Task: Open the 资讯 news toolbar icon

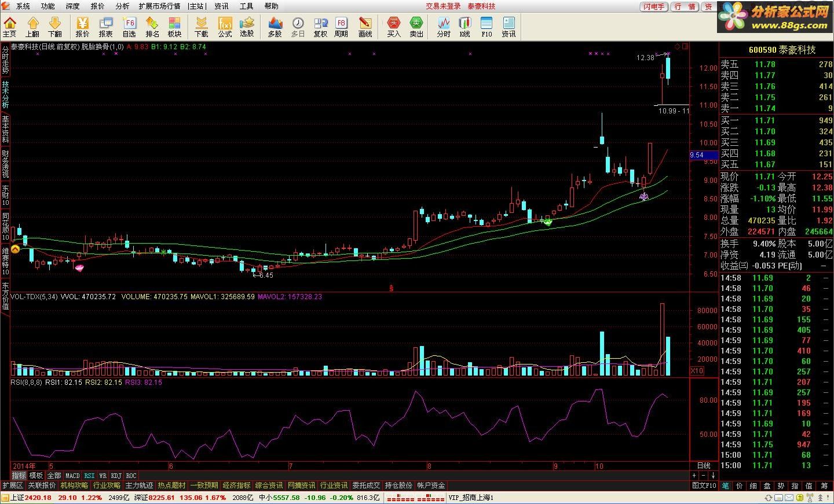Action: coord(509,27)
